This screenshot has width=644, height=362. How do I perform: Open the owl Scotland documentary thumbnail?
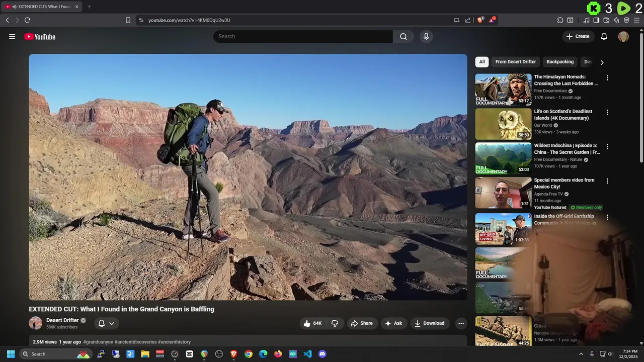[x=503, y=124]
